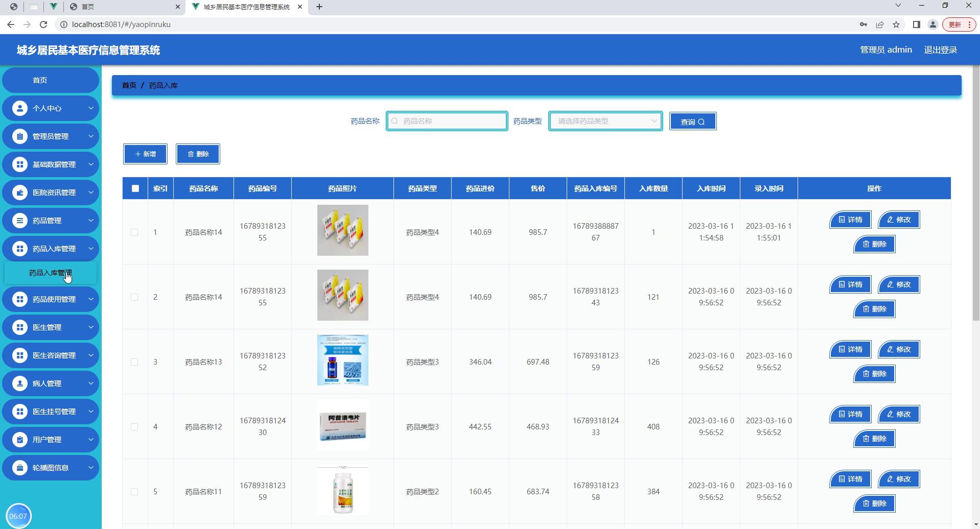Open the 首页 sidebar menu item
This screenshot has width=980, height=529.
coord(51,80)
